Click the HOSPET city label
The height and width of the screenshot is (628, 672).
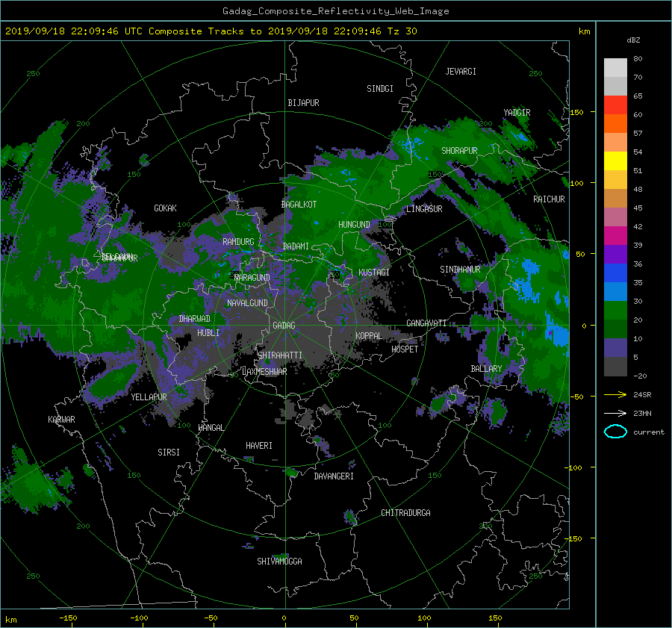[x=405, y=349]
